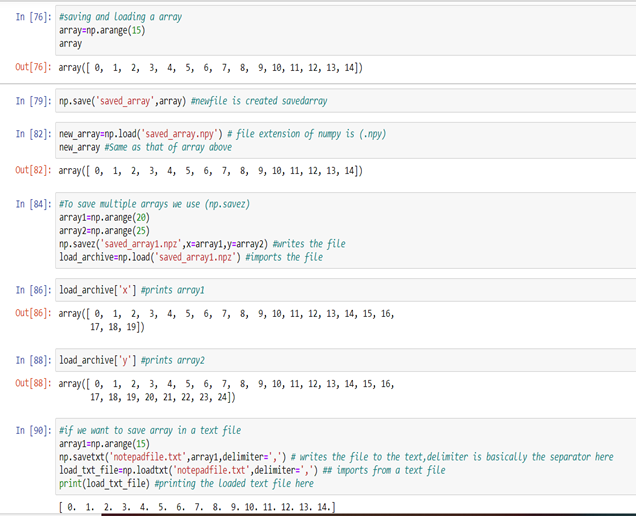
Task: Click the comment '#printing the loaded text file here'
Action: point(234,484)
